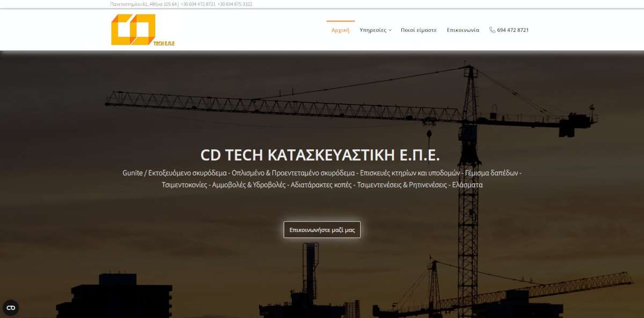Open the chevron next to Υπηρεσίες

pos(391,30)
